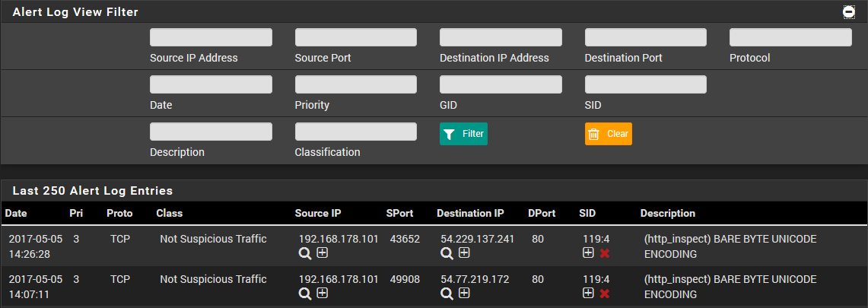Screen dimensions: 868x308
Task: Clear all filter fields
Action: (x=609, y=134)
